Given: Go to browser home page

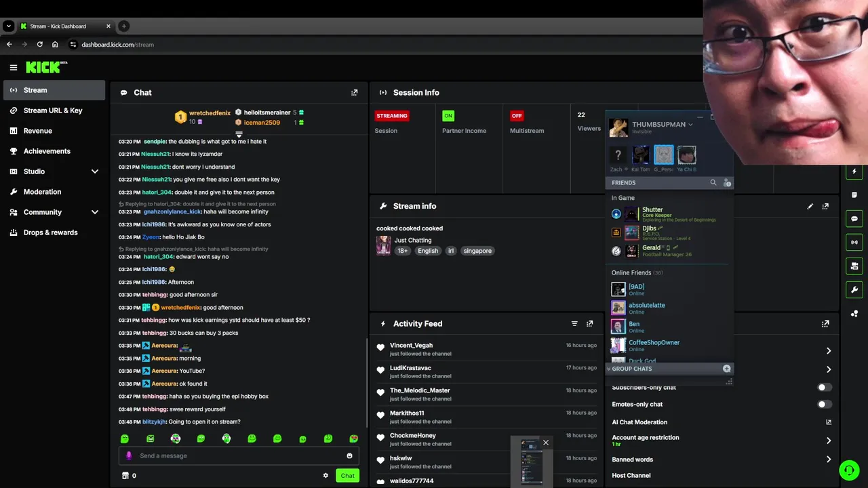Looking at the screenshot, I should [x=55, y=45].
